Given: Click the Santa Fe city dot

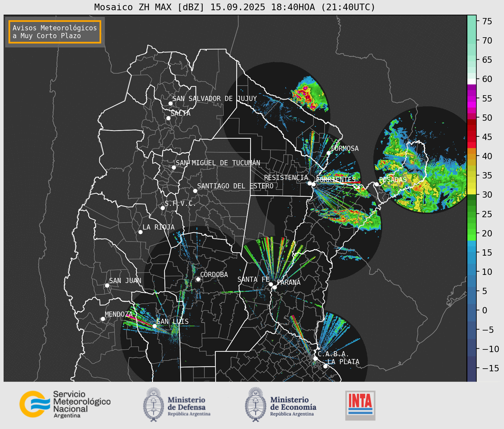Looking at the screenshot, I should (271, 284).
